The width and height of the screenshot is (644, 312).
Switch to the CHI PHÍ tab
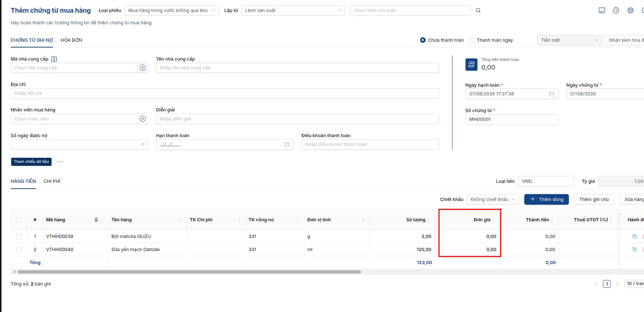click(52, 181)
